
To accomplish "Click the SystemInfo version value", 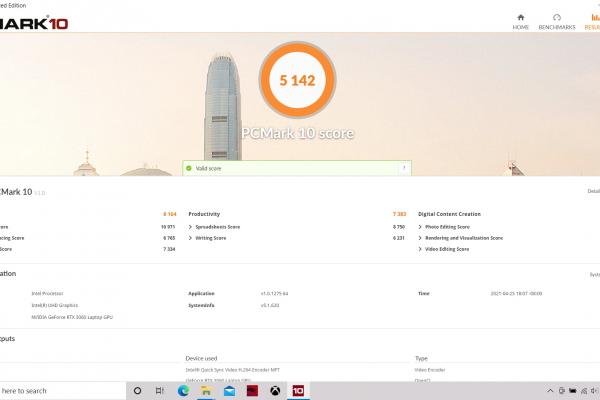I will point(270,305).
